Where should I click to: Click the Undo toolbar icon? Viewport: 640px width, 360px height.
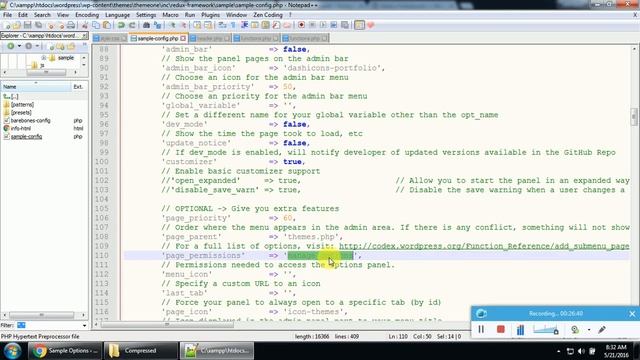click(x=121, y=25)
